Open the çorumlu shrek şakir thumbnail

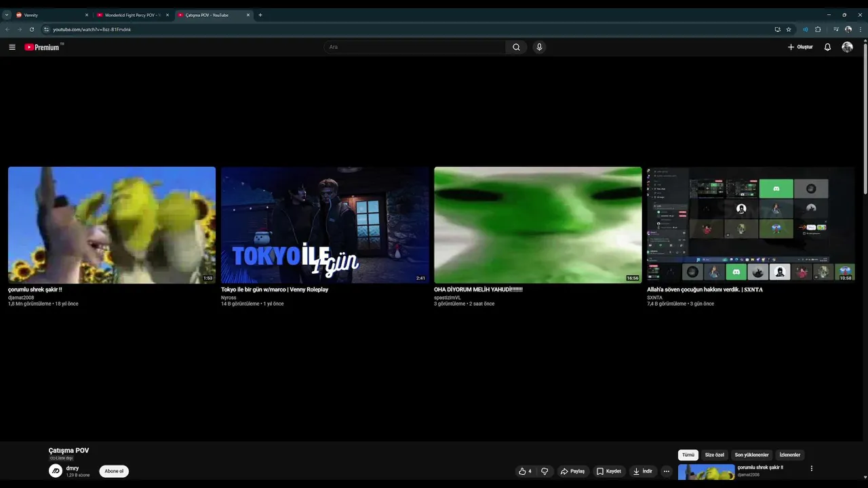coord(112,225)
